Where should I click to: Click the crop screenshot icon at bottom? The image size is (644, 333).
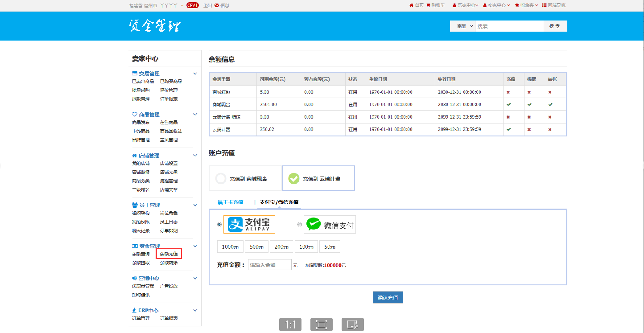[353, 325]
